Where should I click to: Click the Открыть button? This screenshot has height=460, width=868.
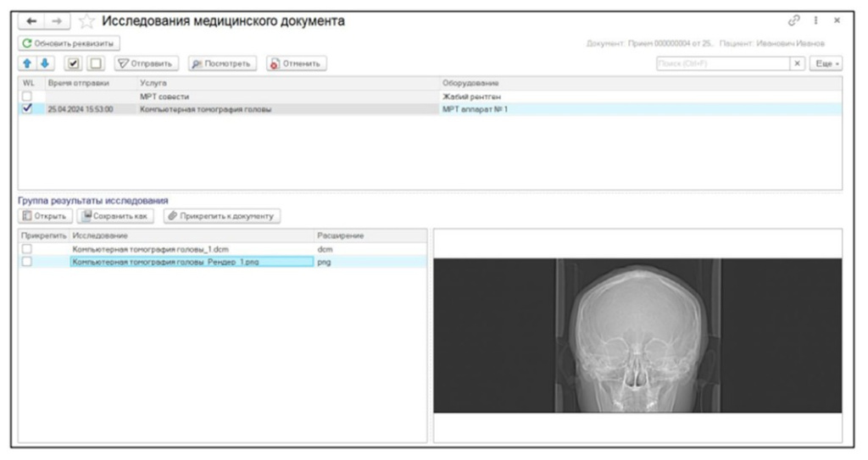[45, 216]
